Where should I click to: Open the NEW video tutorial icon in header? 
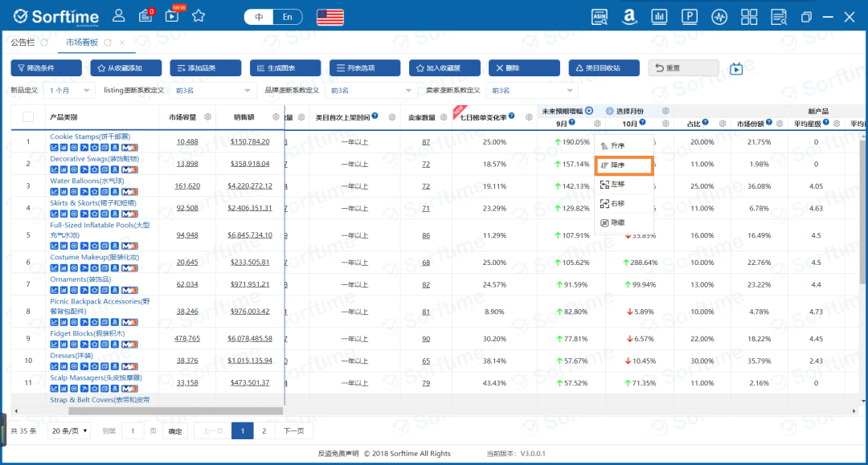172,15
